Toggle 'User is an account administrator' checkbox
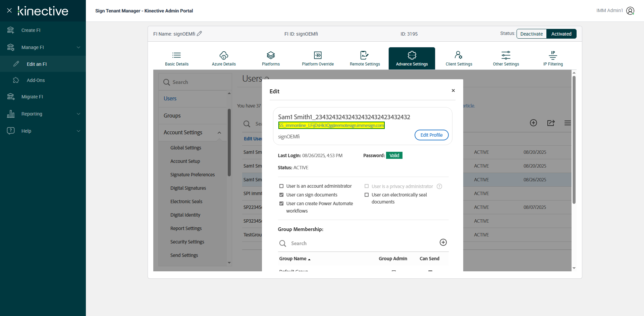 tap(281, 186)
